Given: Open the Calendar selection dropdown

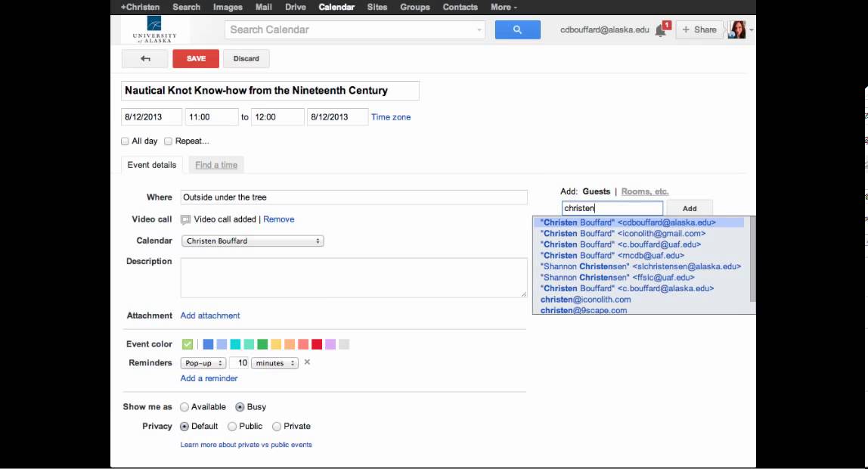Looking at the screenshot, I should [x=253, y=241].
